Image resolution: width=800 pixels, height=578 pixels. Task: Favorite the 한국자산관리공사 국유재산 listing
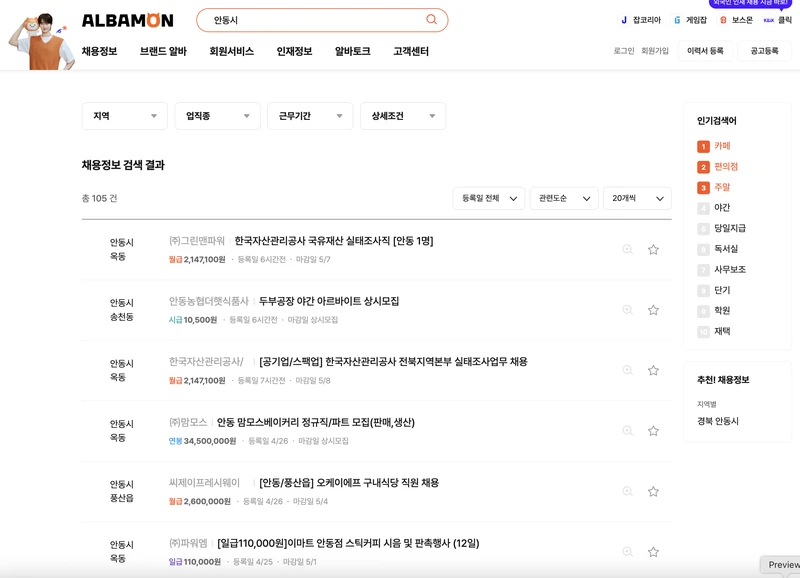(655, 249)
